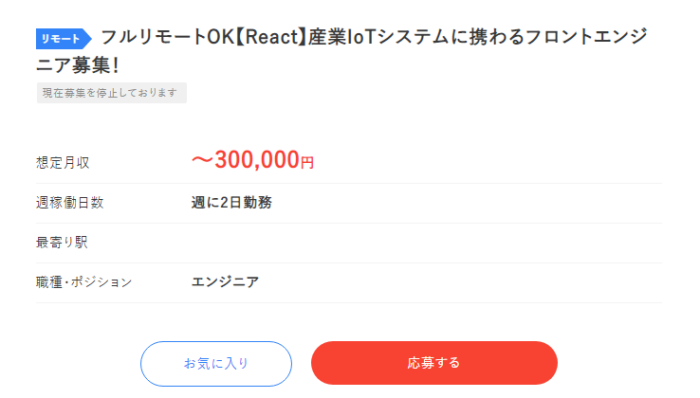The height and width of the screenshot is (398, 700).
Task: Click the 300,000 digits in red
Action: click(x=257, y=160)
